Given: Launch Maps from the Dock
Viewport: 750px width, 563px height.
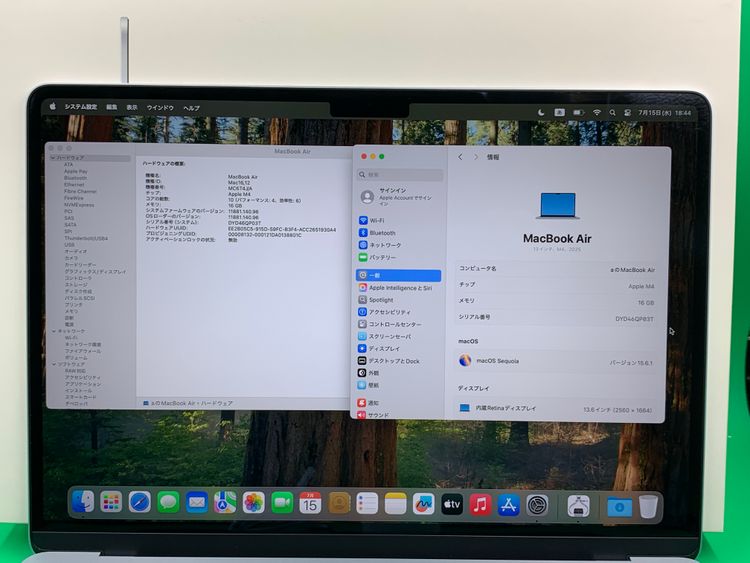Looking at the screenshot, I should 225,503.
